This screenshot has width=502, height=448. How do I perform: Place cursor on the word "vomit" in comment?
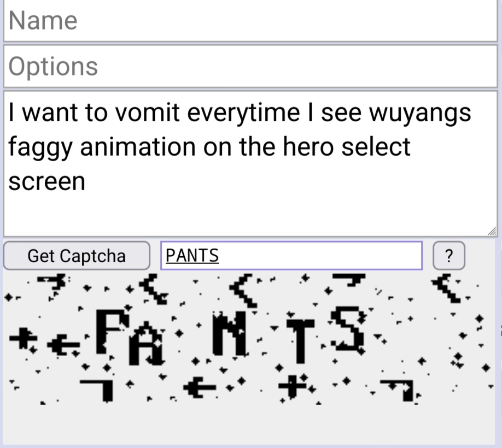tap(147, 113)
